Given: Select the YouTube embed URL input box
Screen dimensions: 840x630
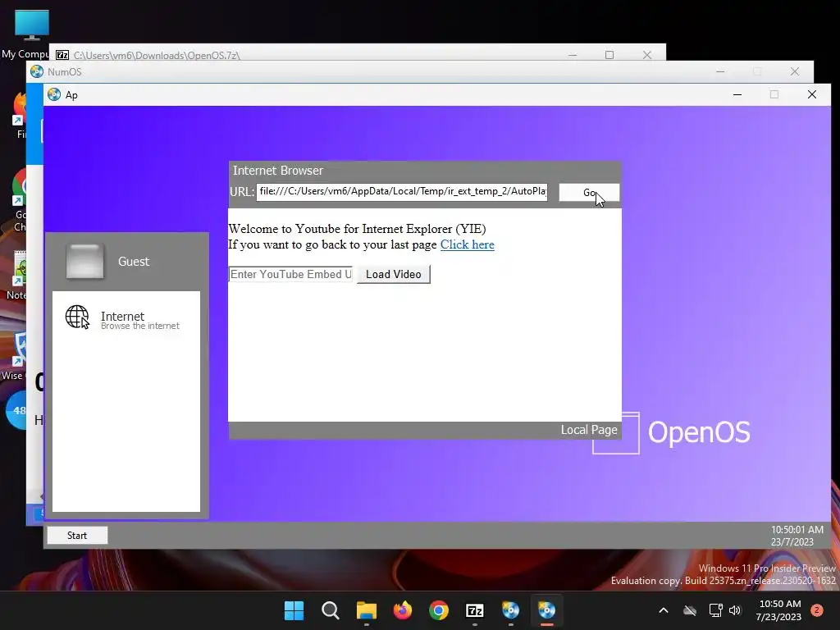Looking at the screenshot, I should [290, 274].
